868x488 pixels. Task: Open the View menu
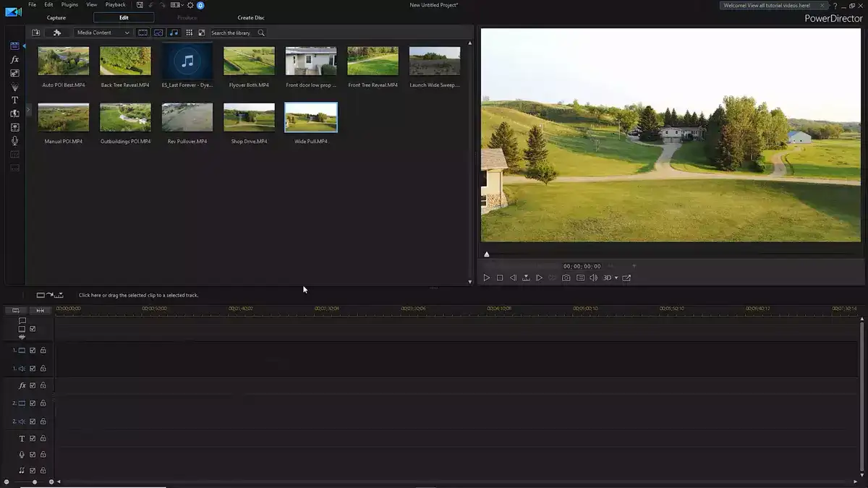92,5
